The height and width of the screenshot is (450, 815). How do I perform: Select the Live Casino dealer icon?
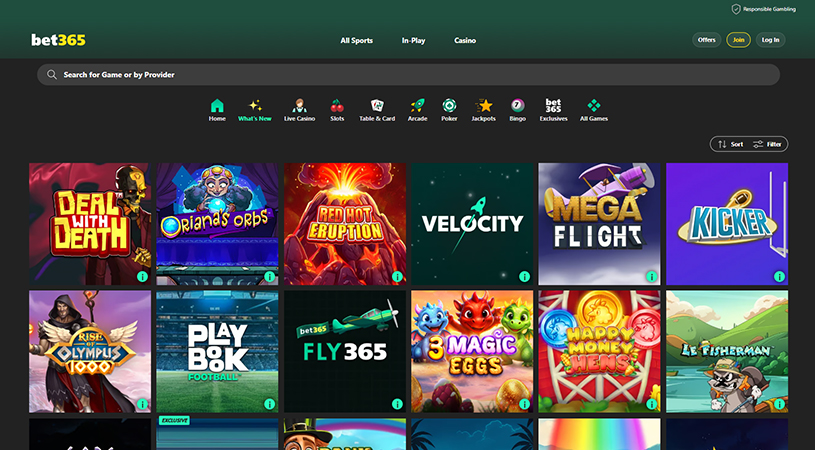point(299,106)
